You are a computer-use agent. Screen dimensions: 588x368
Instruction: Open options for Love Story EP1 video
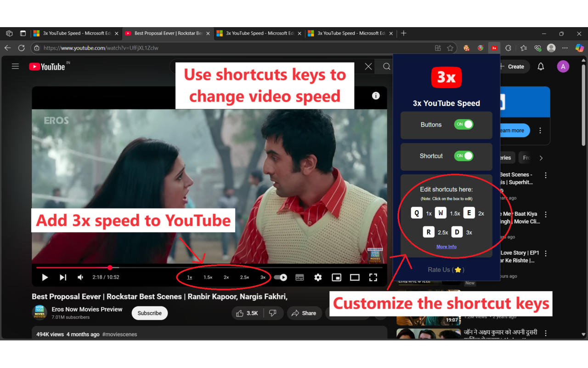pyautogui.click(x=546, y=253)
